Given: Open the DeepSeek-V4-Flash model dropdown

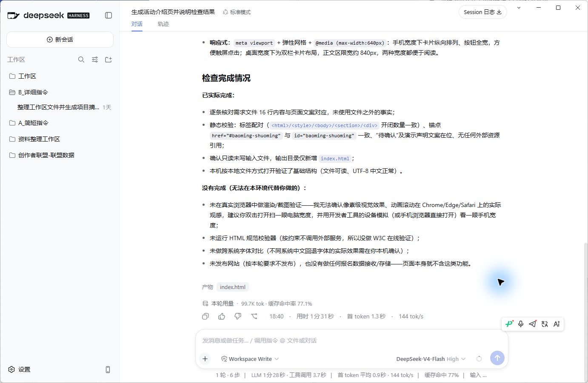Looking at the screenshot, I should click(x=431, y=359).
